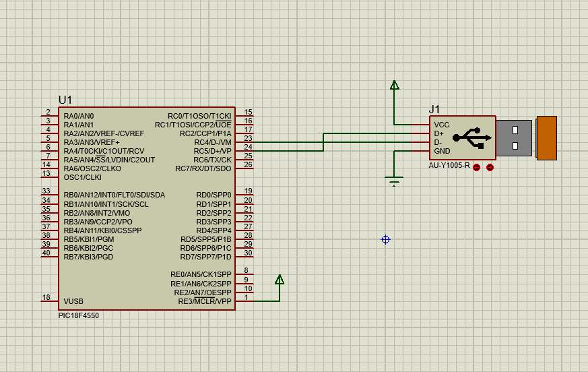Click the RC4/D-/VM pin label
The image size is (588, 372).
coord(213,143)
